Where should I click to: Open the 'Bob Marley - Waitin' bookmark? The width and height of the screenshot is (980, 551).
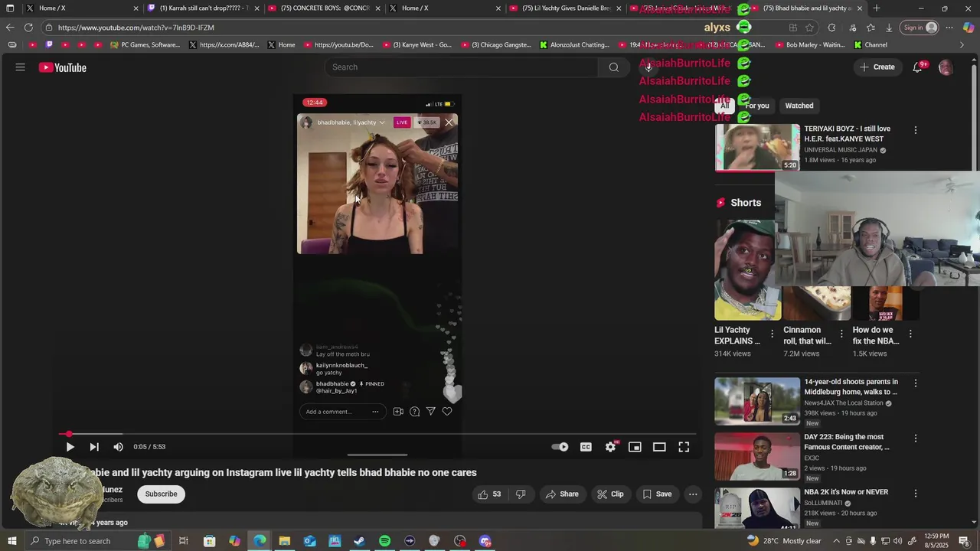point(811,44)
